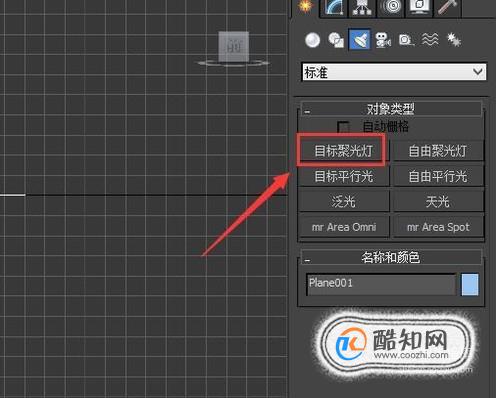
Task: Select the Space Warps category icon
Action: coord(430,40)
